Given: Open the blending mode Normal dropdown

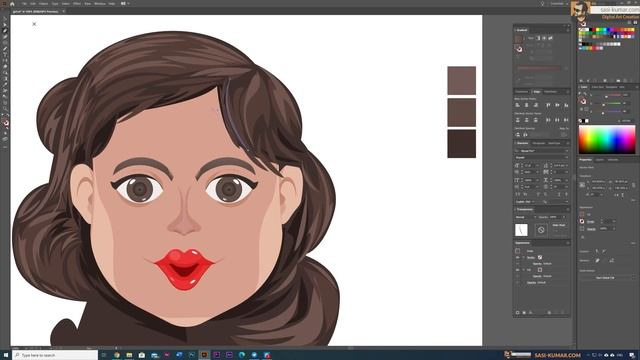Looking at the screenshot, I should [525, 217].
